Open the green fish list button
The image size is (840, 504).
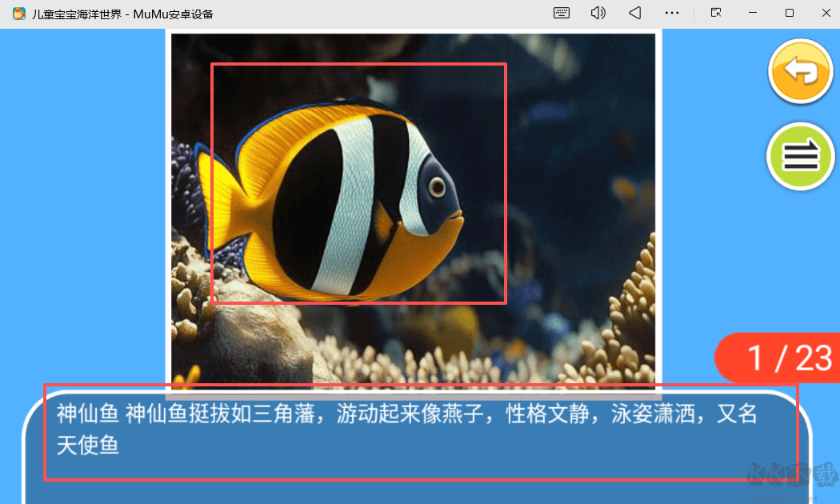click(800, 155)
